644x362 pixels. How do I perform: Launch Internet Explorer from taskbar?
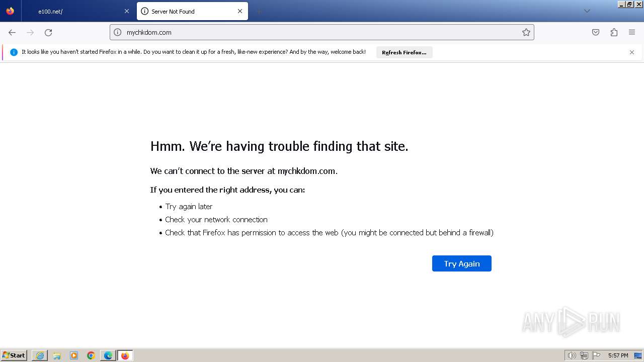coord(40,355)
